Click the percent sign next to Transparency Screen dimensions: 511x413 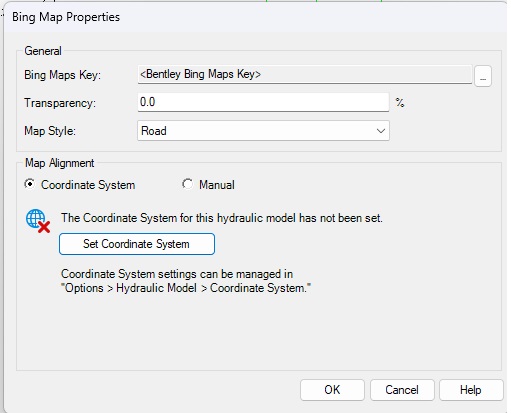click(x=400, y=103)
